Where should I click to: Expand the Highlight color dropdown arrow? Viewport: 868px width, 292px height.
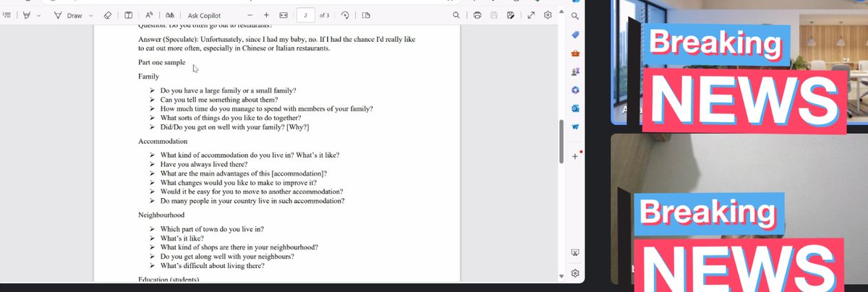[41, 14]
